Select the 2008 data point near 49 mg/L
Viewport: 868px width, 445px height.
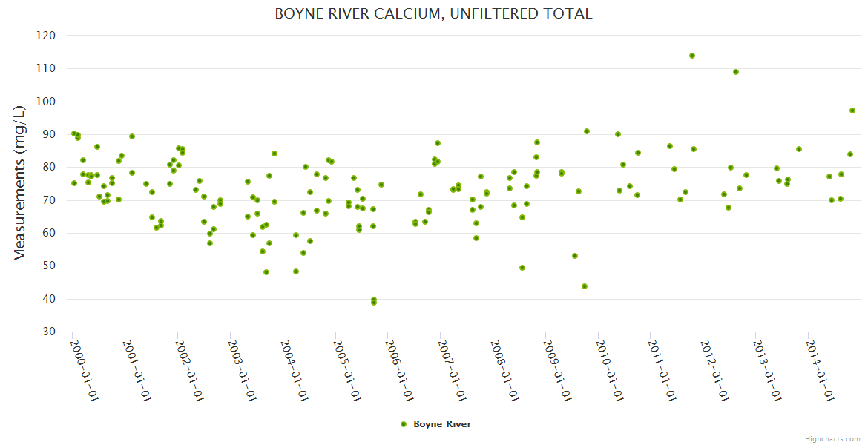click(x=522, y=268)
